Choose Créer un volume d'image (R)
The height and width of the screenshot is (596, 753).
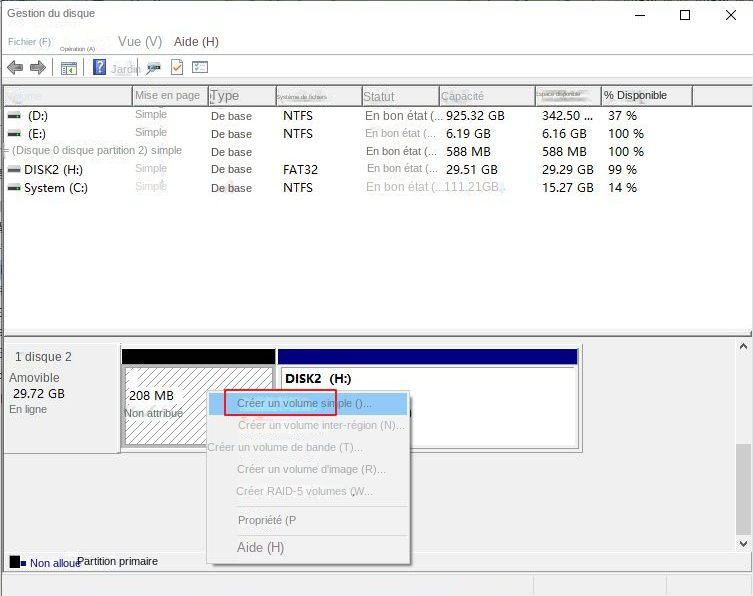308,469
